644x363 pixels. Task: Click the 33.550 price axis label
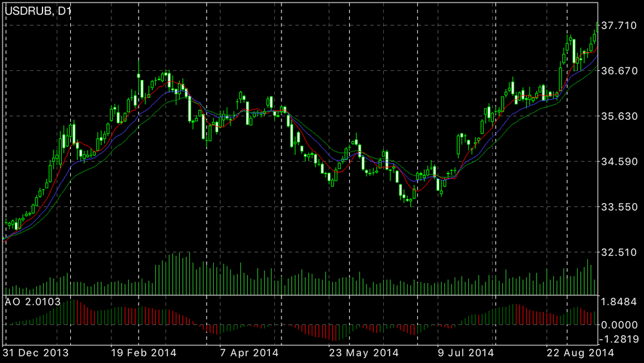tap(619, 207)
